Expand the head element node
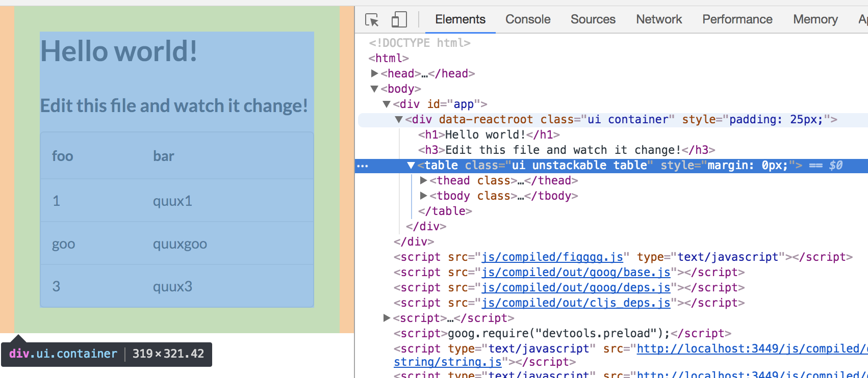 374,74
